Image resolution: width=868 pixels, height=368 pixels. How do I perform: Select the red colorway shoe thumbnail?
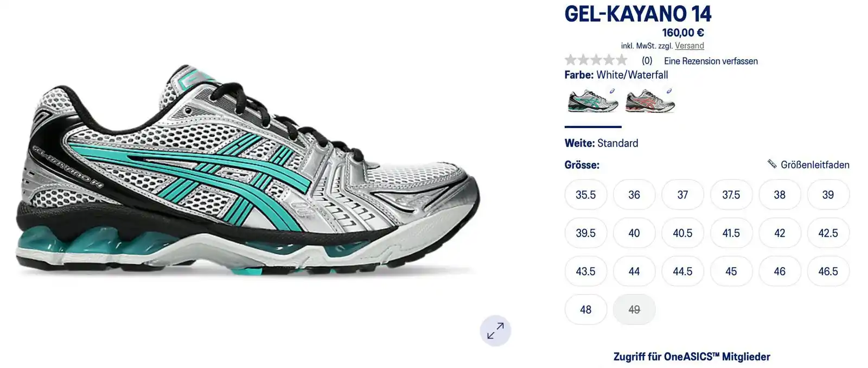(x=650, y=100)
